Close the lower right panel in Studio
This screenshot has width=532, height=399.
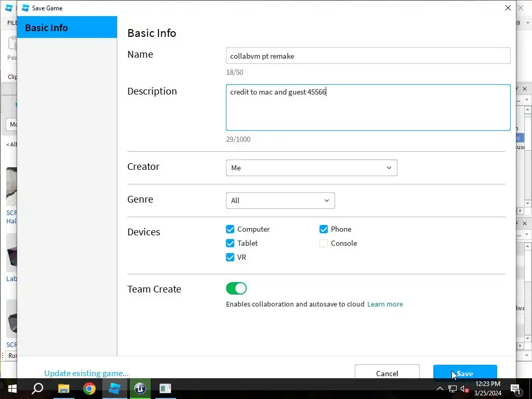click(x=525, y=223)
